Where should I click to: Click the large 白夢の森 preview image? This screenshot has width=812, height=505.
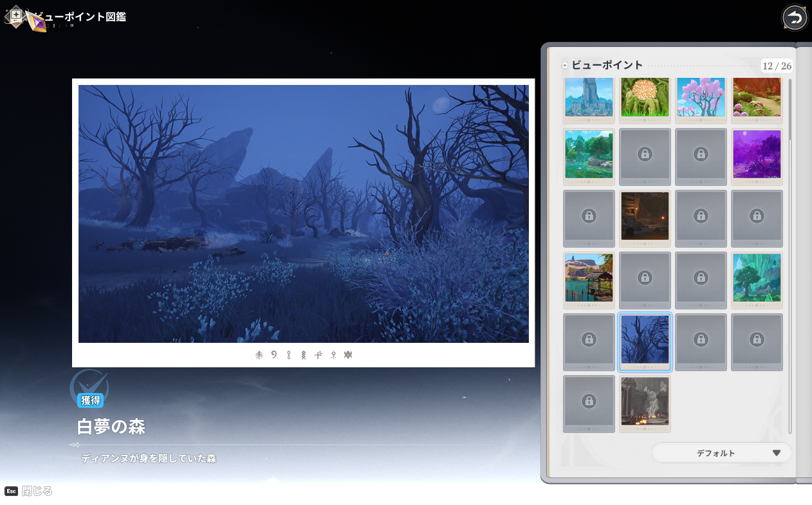tap(303, 214)
